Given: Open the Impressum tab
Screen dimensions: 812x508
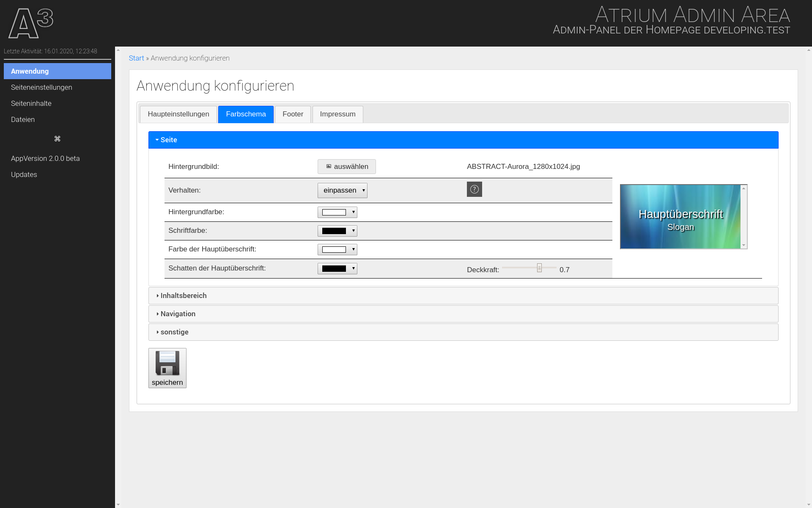Looking at the screenshot, I should tap(337, 114).
